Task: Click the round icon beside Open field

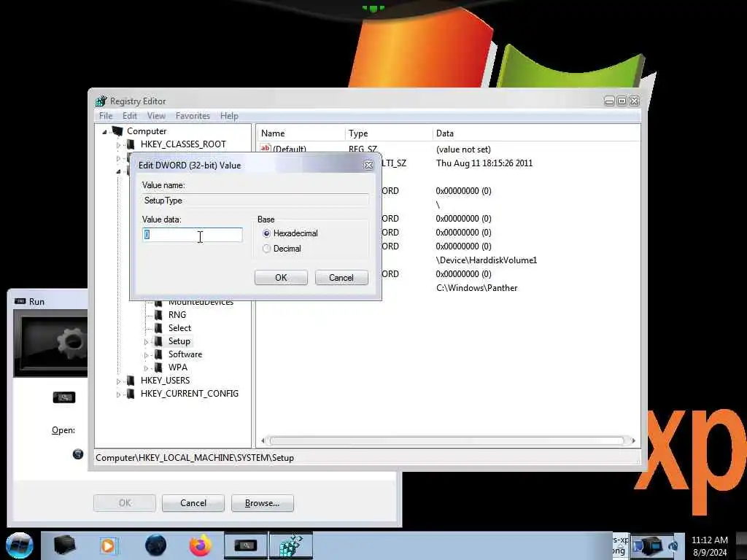Action: pos(78,454)
